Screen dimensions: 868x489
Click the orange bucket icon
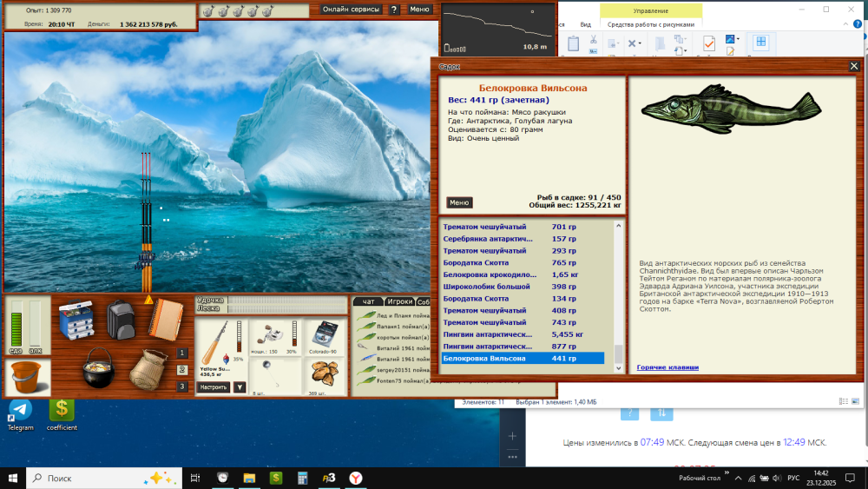[x=26, y=377]
